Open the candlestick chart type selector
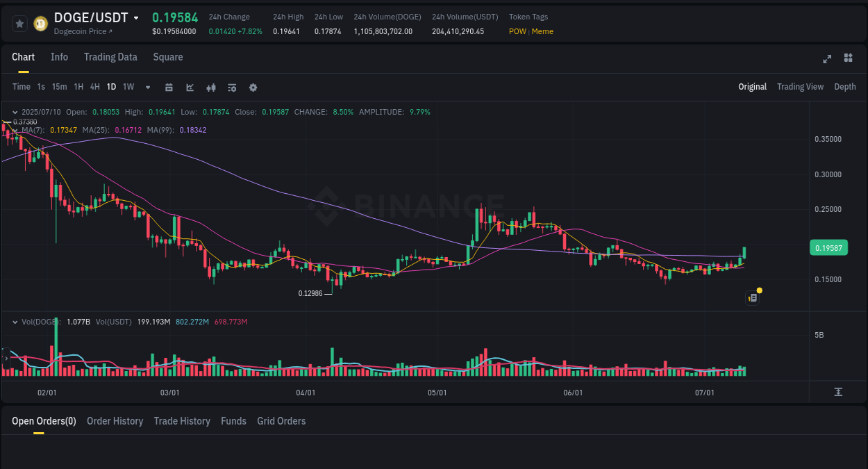The image size is (868, 469). click(210, 87)
